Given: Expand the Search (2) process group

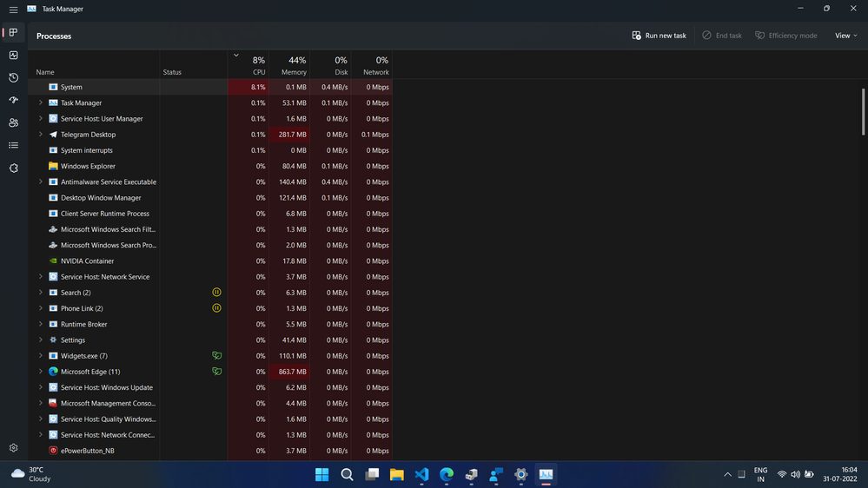Looking at the screenshot, I should 41,293.
